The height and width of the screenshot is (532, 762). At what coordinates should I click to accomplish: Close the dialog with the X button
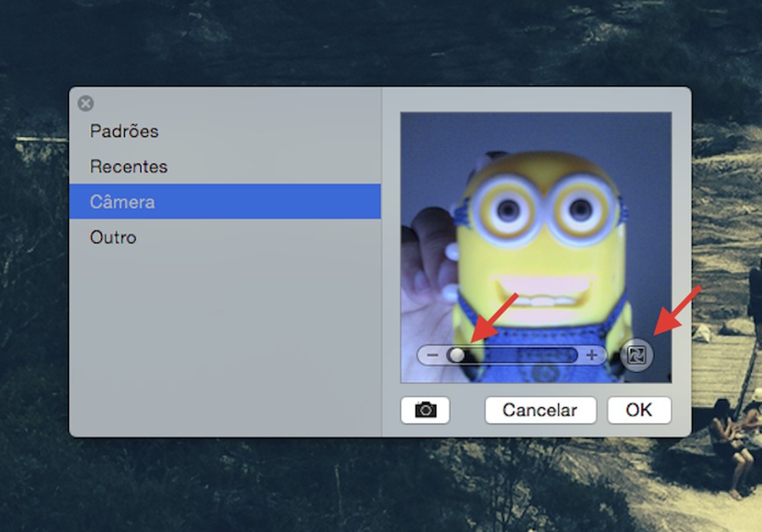click(x=85, y=104)
